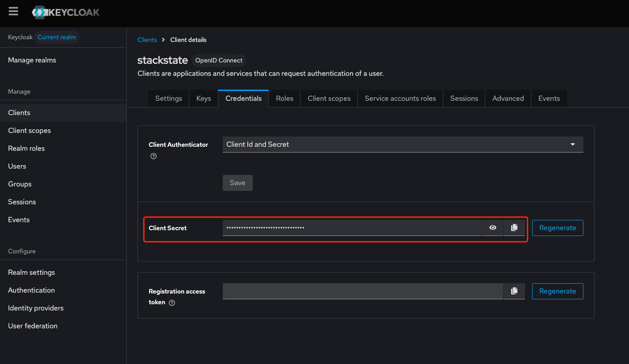629x364 pixels.
Task: Copy the Registration access token
Action: click(x=514, y=291)
